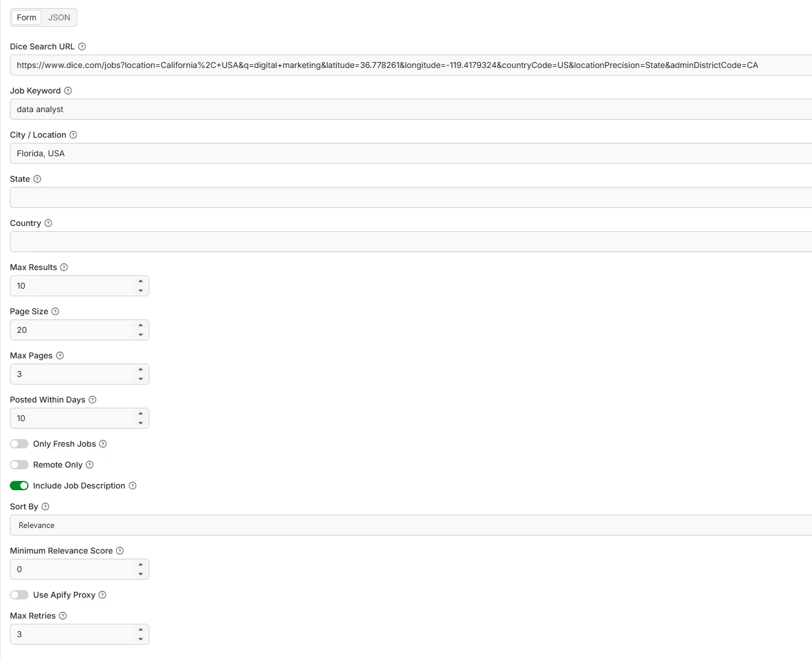The image size is (812, 661).
Task: Click the Include Job Description label
Action: [79, 486]
